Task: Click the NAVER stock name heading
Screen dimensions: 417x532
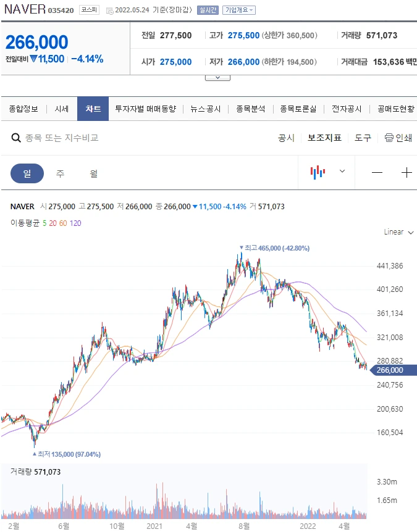Action: [25, 9]
